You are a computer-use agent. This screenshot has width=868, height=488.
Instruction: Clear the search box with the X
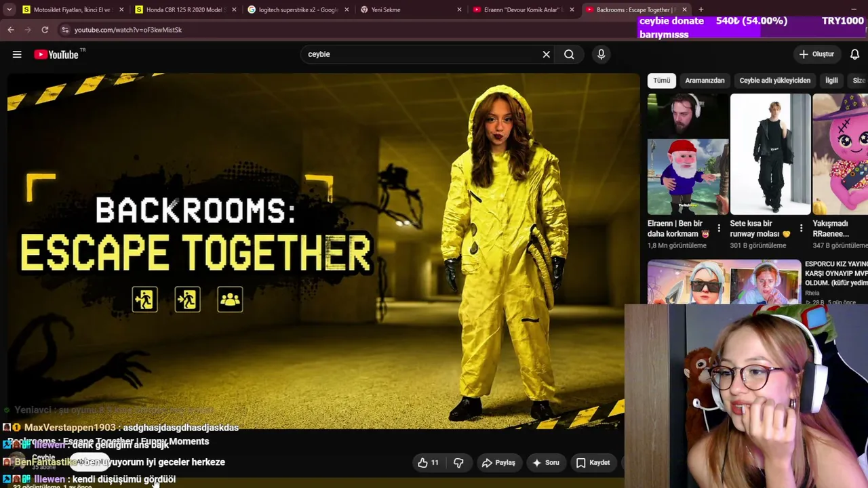pos(546,54)
